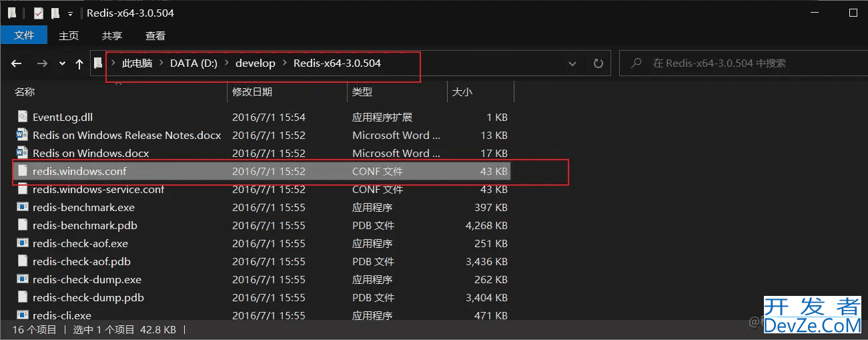This screenshot has height=340, width=868.
Task: Click the file name redis-check-dump.exe
Action: pyautogui.click(x=87, y=279)
